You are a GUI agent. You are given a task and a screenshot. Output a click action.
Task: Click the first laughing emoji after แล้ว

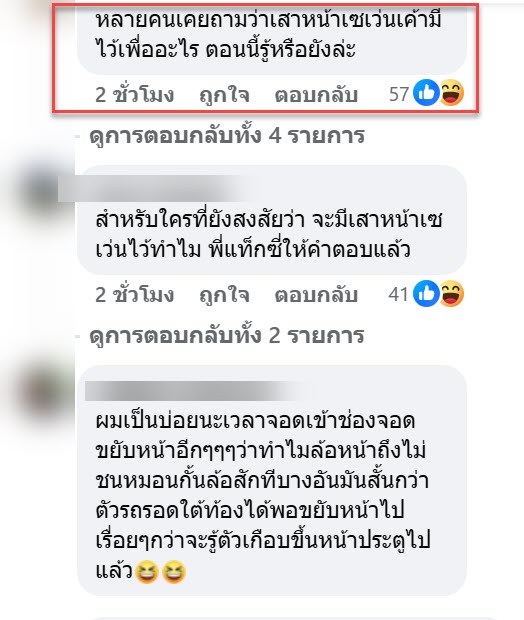[x=147, y=572]
